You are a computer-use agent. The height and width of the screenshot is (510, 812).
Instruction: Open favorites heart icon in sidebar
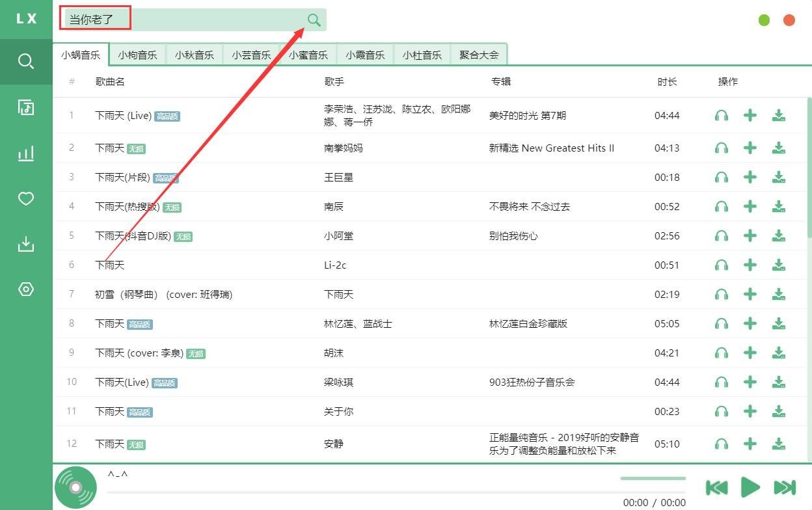tap(26, 199)
